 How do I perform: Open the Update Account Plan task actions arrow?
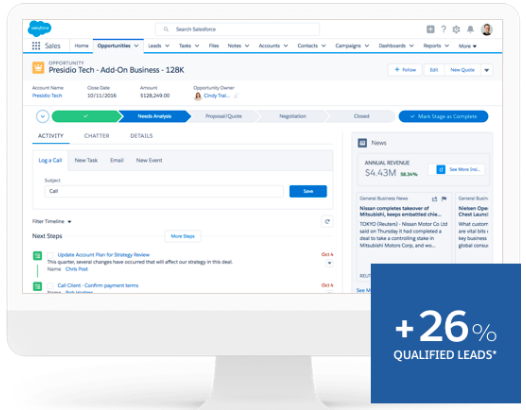point(329,263)
